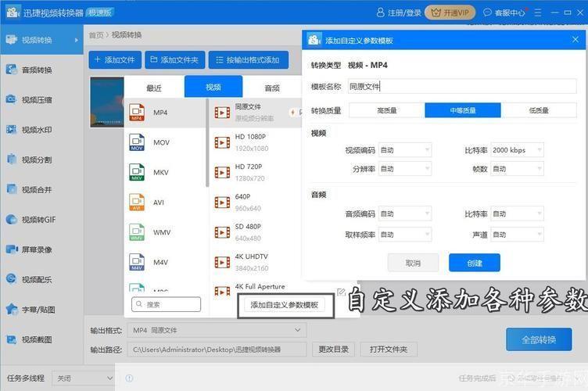Select 高质量 conversion quality
The height and width of the screenshot is (391, 588).
click(386, 110)
